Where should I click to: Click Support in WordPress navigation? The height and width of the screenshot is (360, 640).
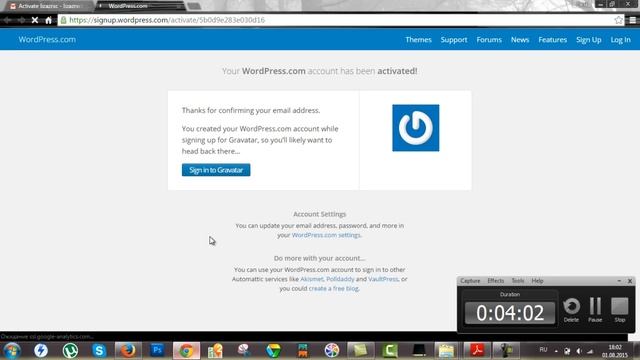pos(454,40)
